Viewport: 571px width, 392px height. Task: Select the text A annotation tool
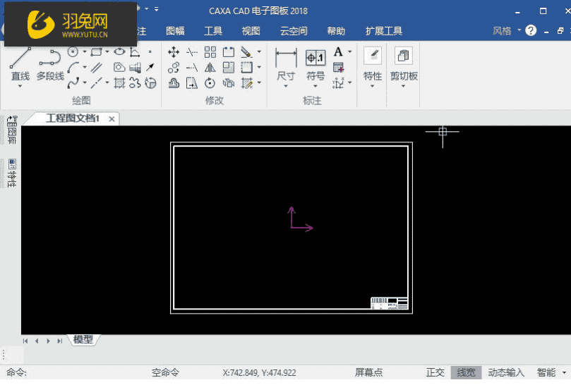click(x=338, y=52)
